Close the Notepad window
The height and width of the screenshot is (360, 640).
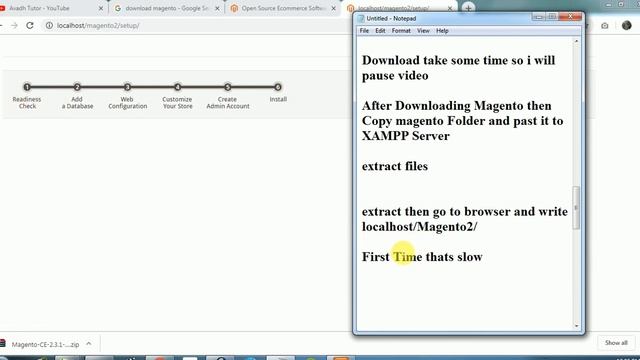(x=571, y=16)
